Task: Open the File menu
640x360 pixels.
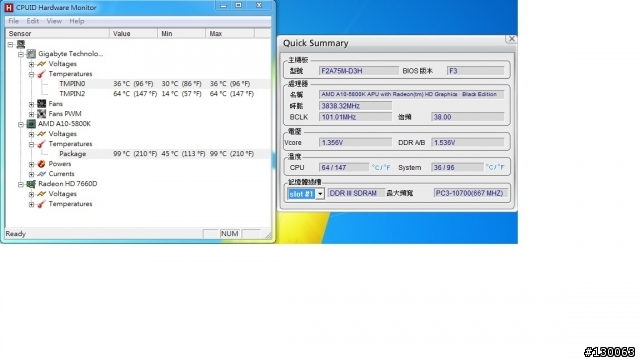Action: click(x=13, y=21)
